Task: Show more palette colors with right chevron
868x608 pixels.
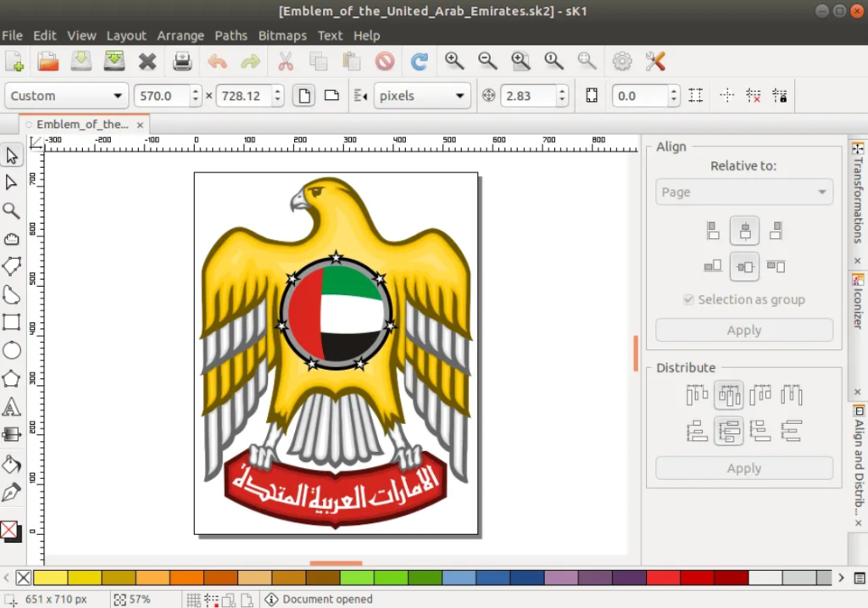Action: (841, 577)
